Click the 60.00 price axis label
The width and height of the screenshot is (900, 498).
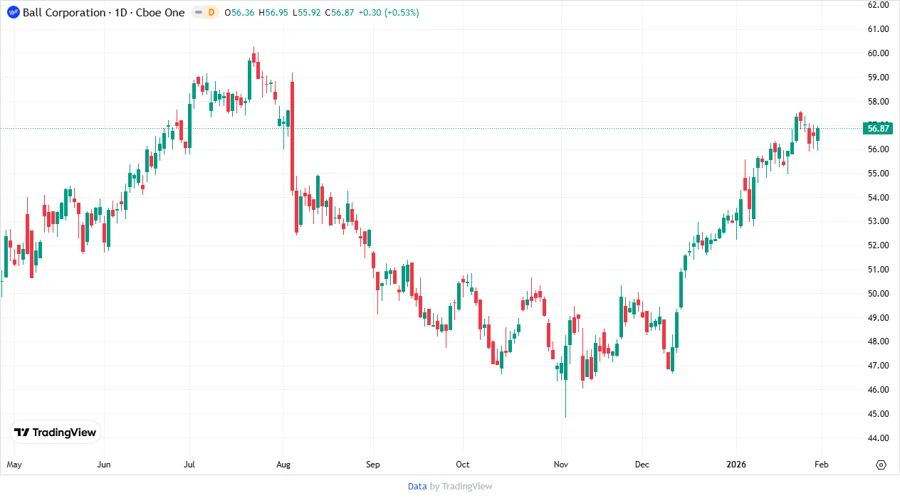click(x=878, y=53)
